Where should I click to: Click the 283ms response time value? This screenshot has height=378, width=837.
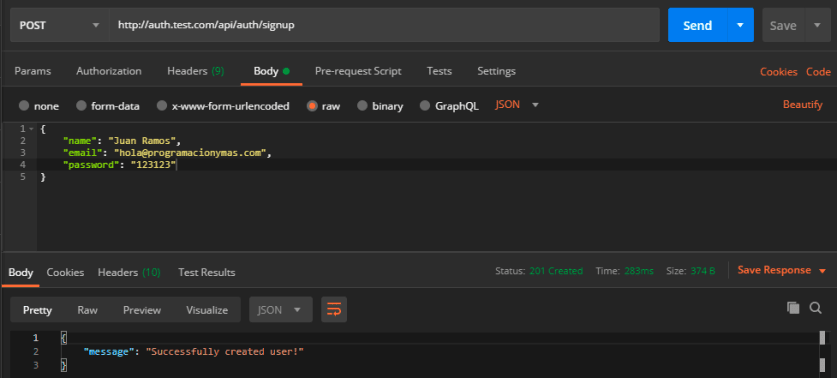[639, 271]
